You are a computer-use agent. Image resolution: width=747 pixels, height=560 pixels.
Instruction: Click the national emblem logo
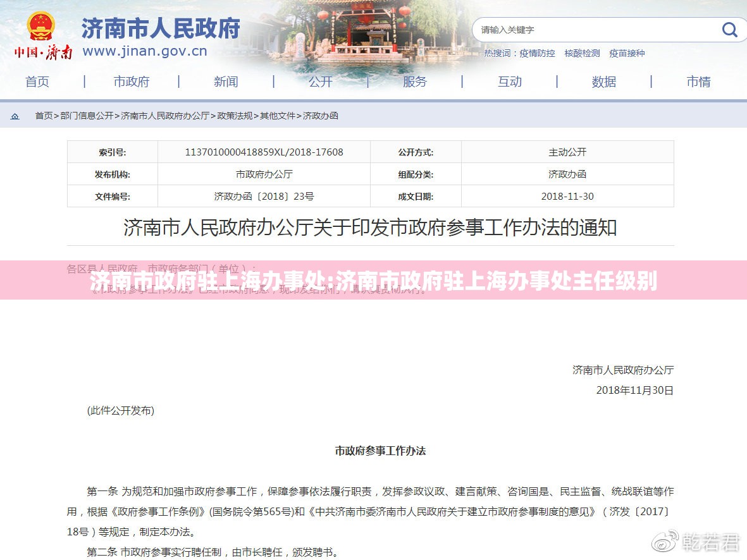tap(40, 26)
